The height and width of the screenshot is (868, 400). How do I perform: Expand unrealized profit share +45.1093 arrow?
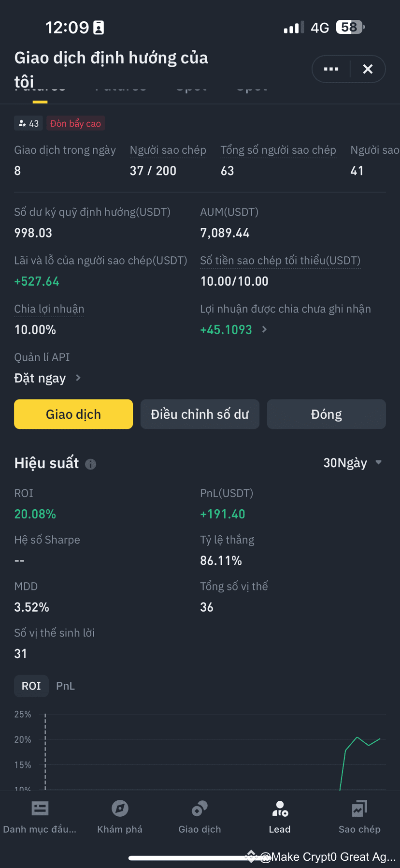[264, 329]
